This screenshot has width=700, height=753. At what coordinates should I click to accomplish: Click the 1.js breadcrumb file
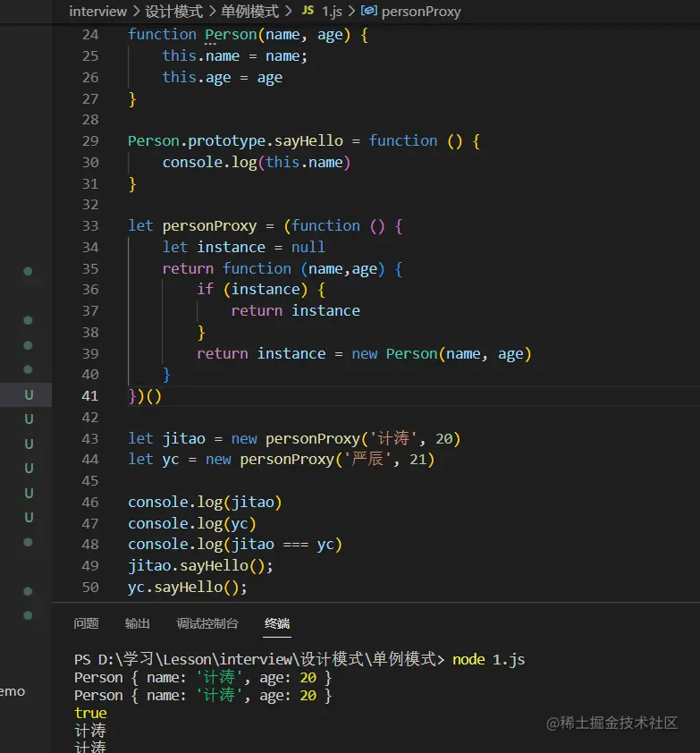tap(332, 11)
